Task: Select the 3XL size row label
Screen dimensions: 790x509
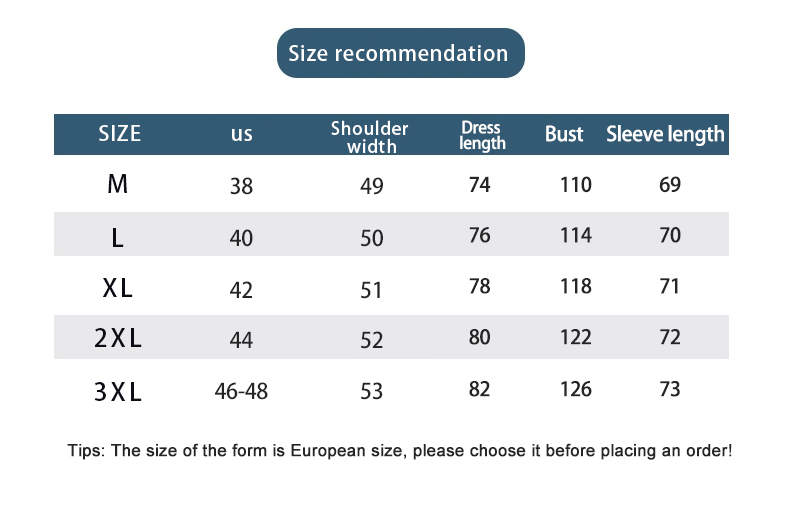Action: point(118,391)
